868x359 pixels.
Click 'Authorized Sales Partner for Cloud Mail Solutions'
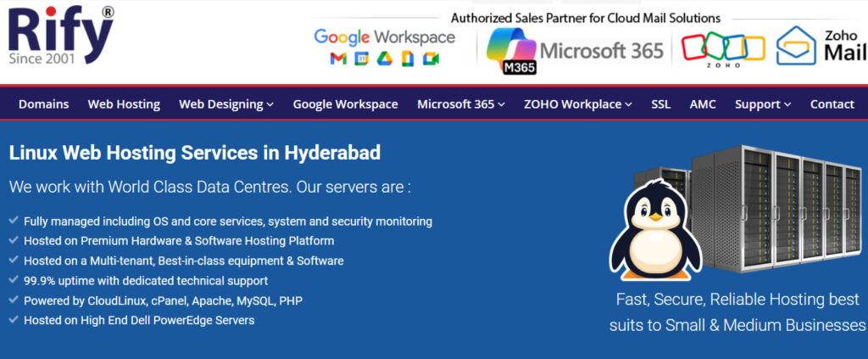pyautogui.click(x=586, y=18)
